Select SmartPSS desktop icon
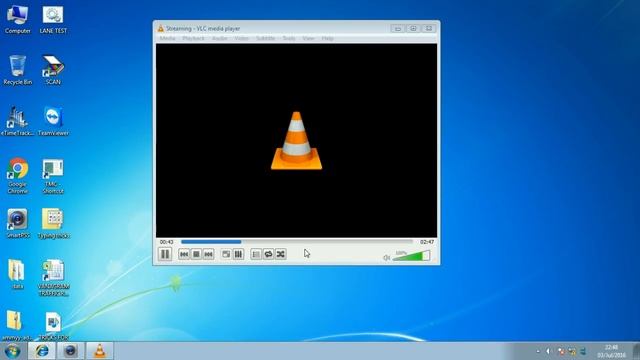The height and width of the screenshot is (360, 640). point(18,224)
